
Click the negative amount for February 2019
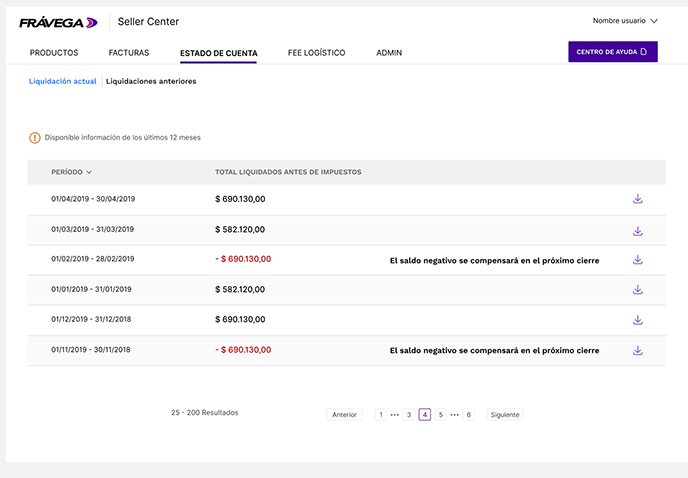tap(243, 259)
